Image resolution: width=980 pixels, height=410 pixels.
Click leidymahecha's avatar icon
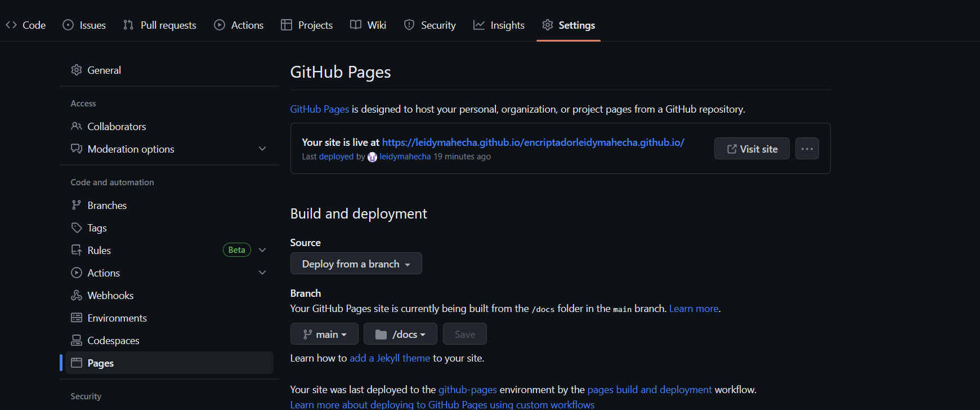[372, 157]
